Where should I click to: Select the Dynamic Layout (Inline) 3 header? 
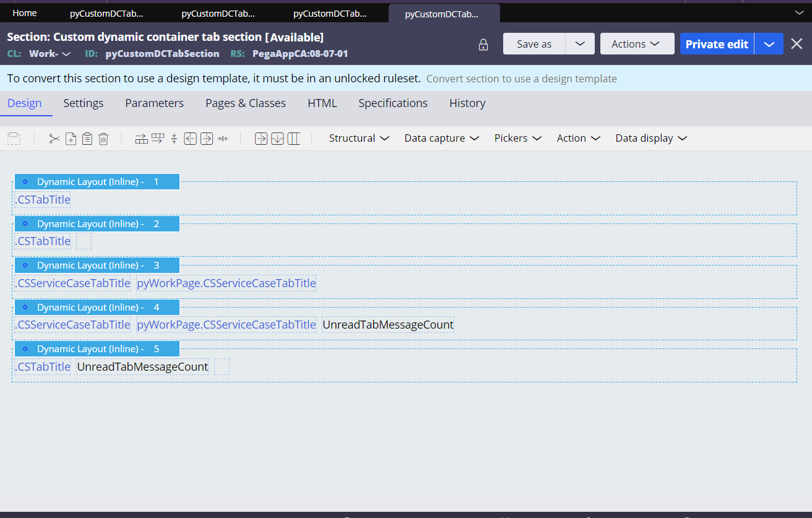97,265
